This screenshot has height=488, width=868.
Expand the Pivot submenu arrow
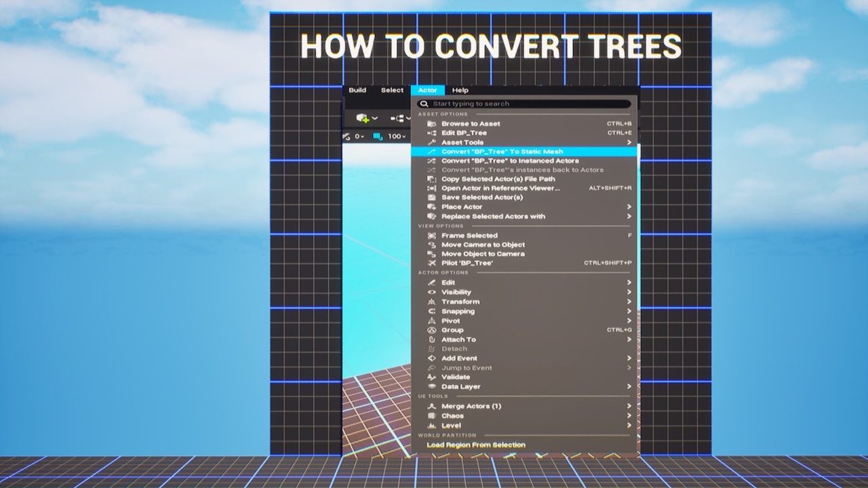pyautogui.click(x=629, y=321)
